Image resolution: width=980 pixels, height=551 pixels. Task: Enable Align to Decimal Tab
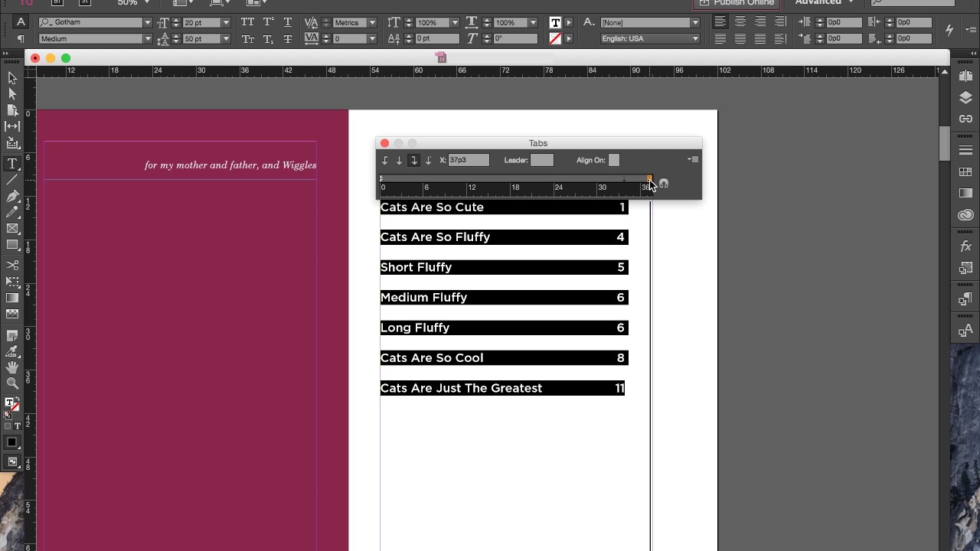click(428, 160)
